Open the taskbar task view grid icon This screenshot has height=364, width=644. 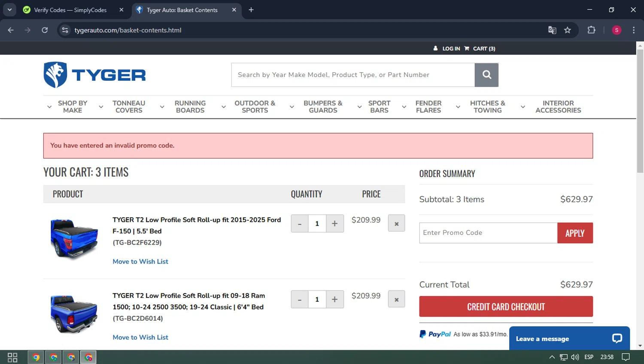click(12, 357)
